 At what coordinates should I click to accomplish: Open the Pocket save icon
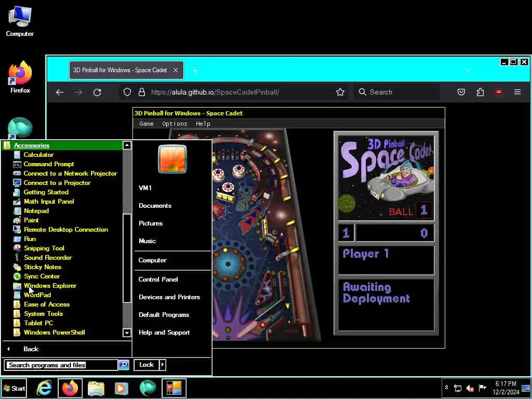pos(461,92)
